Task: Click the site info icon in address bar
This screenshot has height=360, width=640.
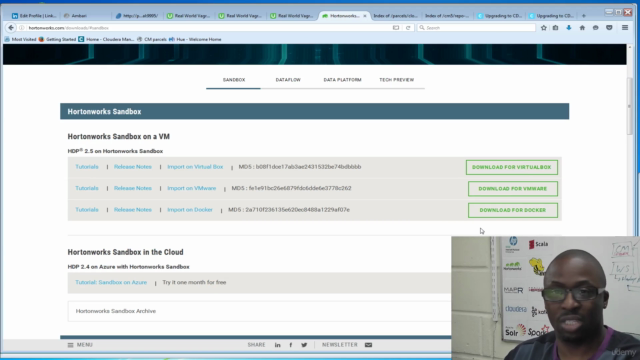Action: point(22,28)
